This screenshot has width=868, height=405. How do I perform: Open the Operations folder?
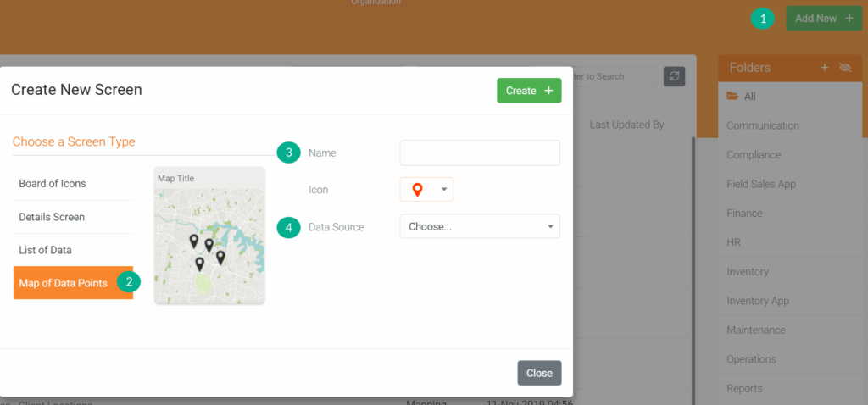790,359
